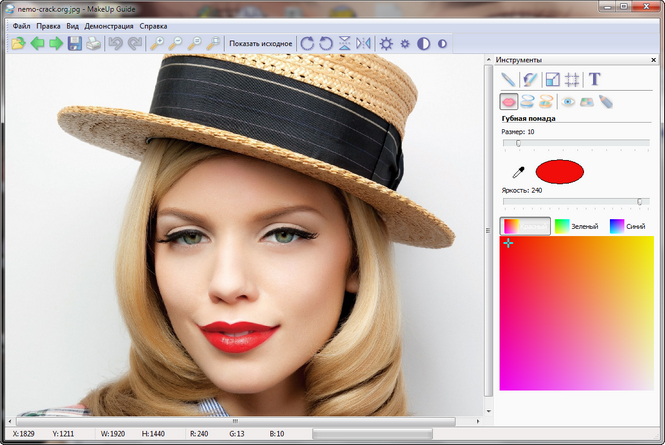Open the Демонстрация menu
Screen dimensions: 665x445
pyautogui.click(x=109, y=25)
